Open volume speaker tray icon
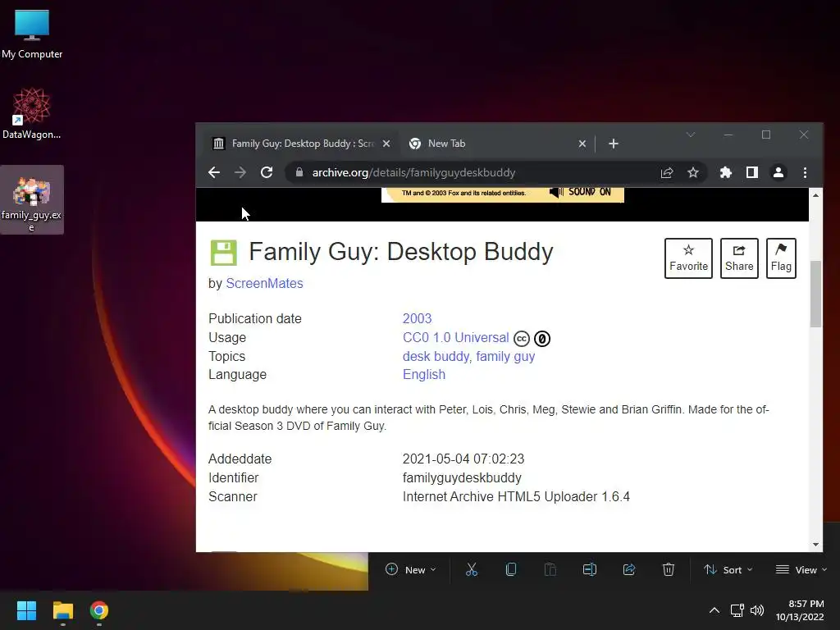Image resolution: width=840 pixels, height=630 pixels. click(757, 610)
